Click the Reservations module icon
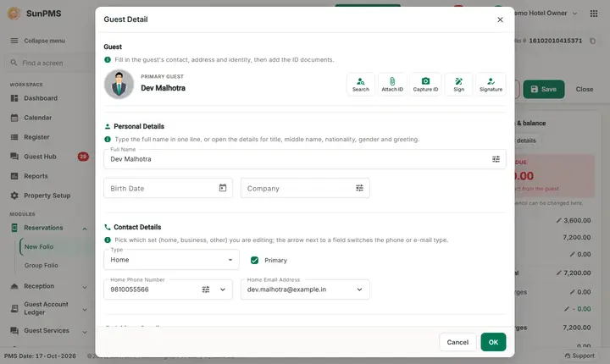 [14, 228]
